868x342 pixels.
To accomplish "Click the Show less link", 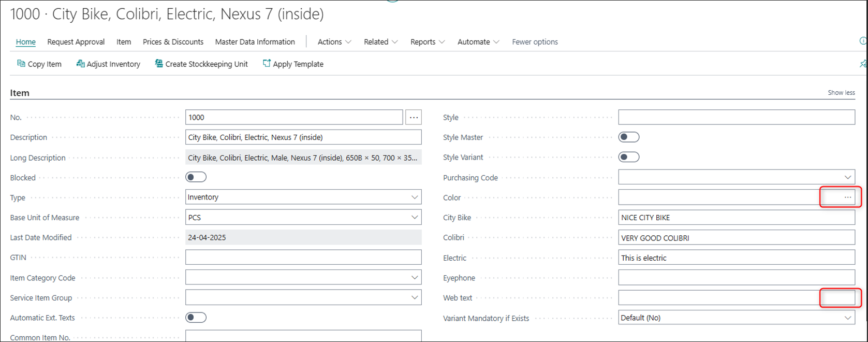I will pos(841,93).
